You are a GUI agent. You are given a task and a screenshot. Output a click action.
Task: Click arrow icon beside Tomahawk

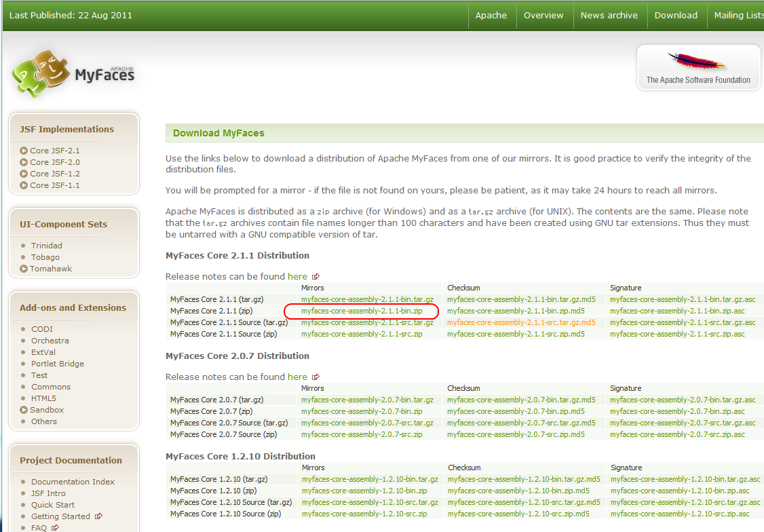point(23,269)
